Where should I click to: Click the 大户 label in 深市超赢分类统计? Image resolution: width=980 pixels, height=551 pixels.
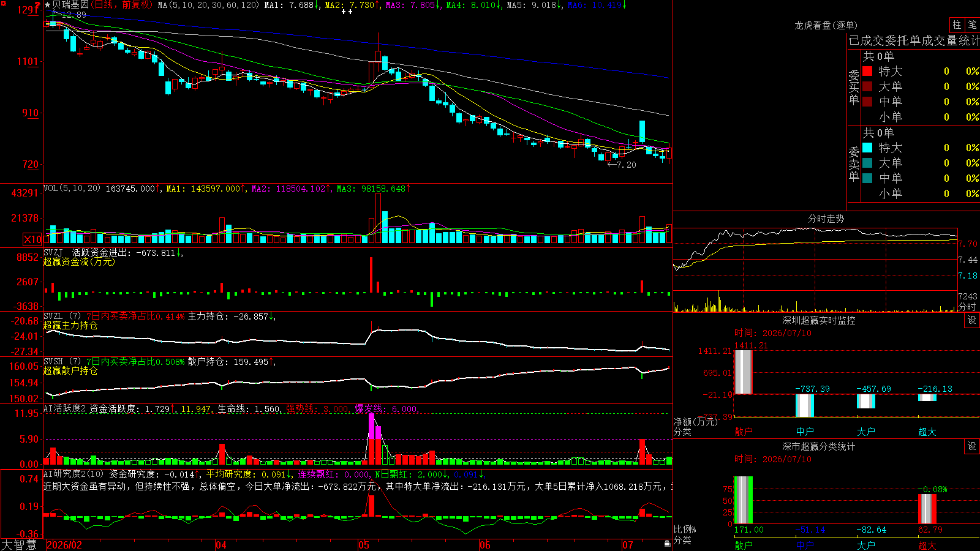(x=866, y=545)
